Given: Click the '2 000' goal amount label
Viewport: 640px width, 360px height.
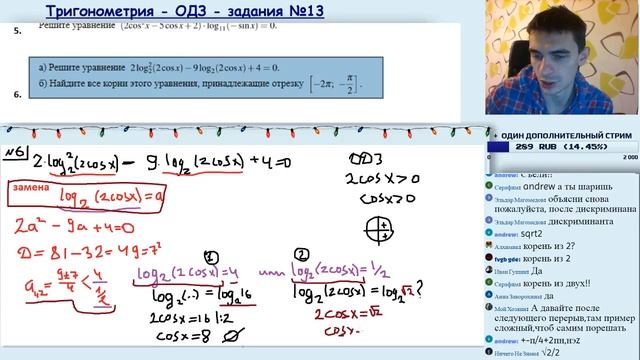Looking at the screenshot, I should click(x=630, y=158).
